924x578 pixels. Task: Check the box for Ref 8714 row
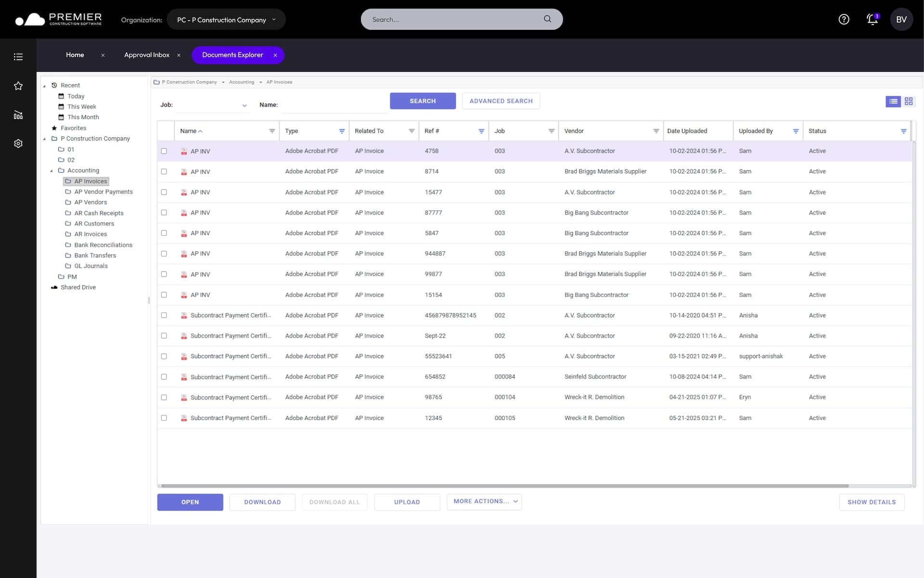[164, 171]
